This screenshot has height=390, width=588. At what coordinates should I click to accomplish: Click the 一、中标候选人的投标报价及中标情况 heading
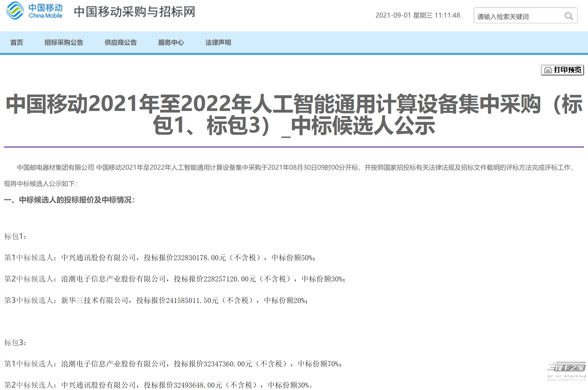tap(70, 200)
